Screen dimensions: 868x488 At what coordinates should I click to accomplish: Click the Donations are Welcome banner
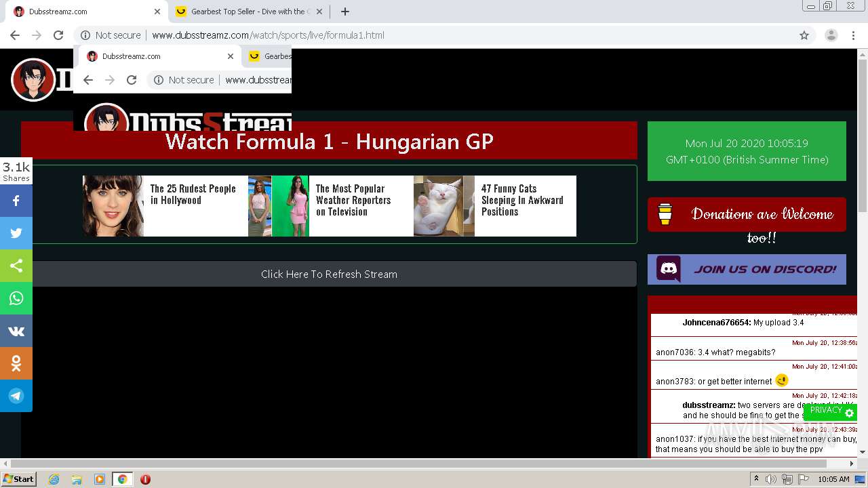click(x=747, y=215)
